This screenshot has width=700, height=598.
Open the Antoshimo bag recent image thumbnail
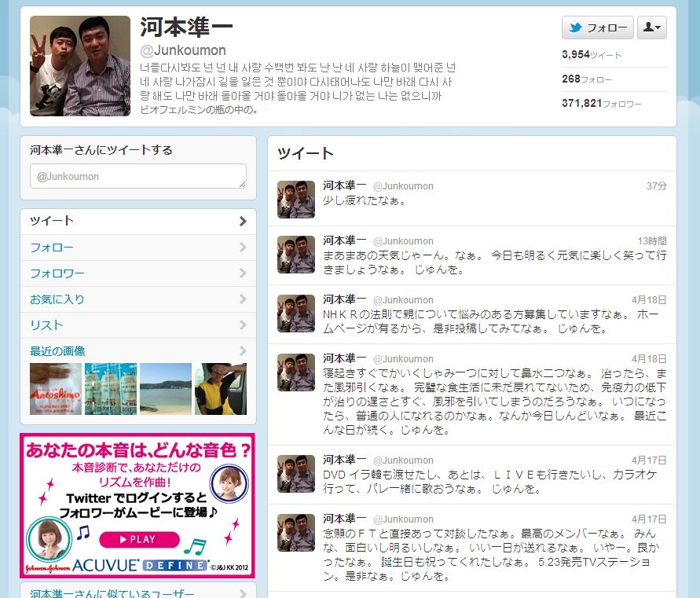56,388
